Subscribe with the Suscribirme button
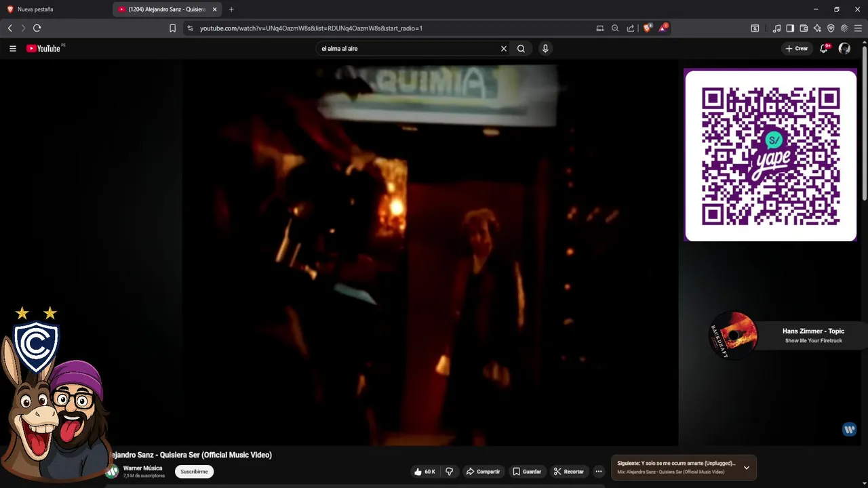 (x=194, y=472)
